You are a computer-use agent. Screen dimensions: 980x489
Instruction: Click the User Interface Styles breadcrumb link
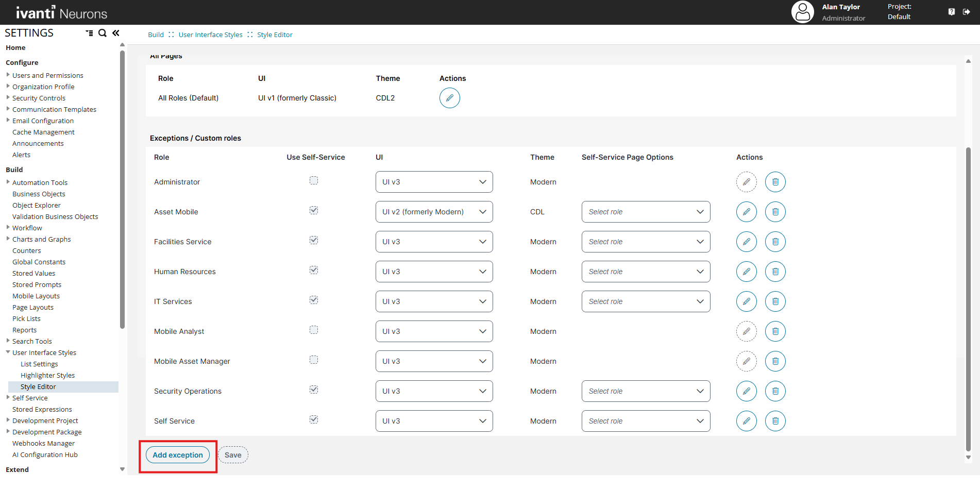coord(210,35)
